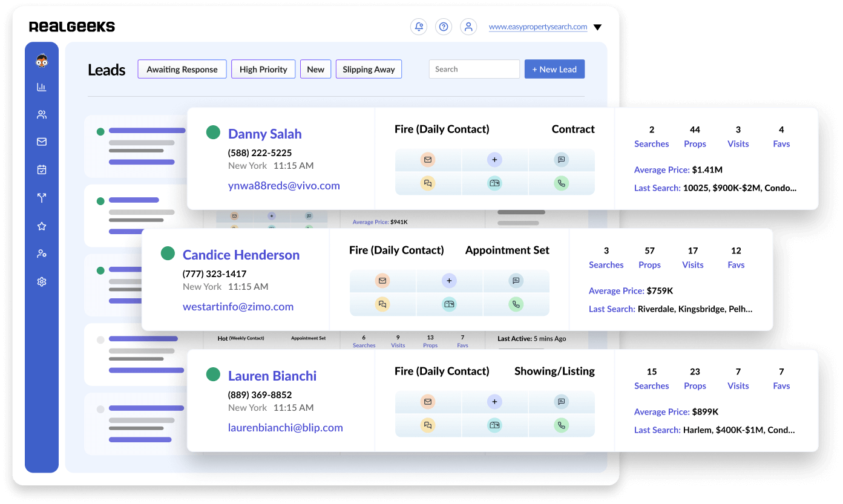Open the calendar icon in sidebar
The height and width of the screenshot is (504, 843).
(x=41, y=169)
